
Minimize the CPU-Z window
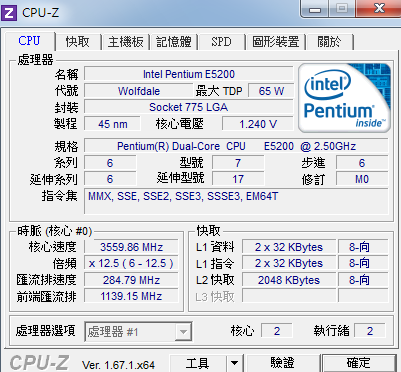pos(315,9)
